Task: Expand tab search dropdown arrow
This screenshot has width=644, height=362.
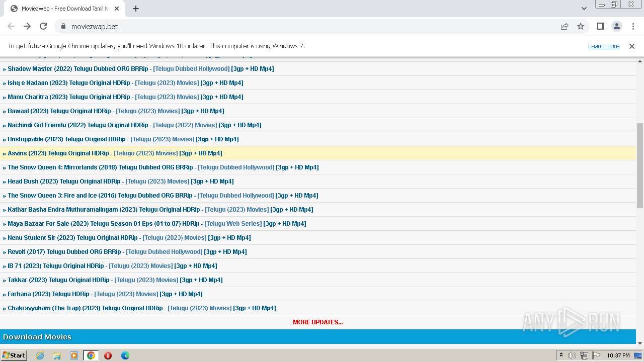Action: [584, 9]
